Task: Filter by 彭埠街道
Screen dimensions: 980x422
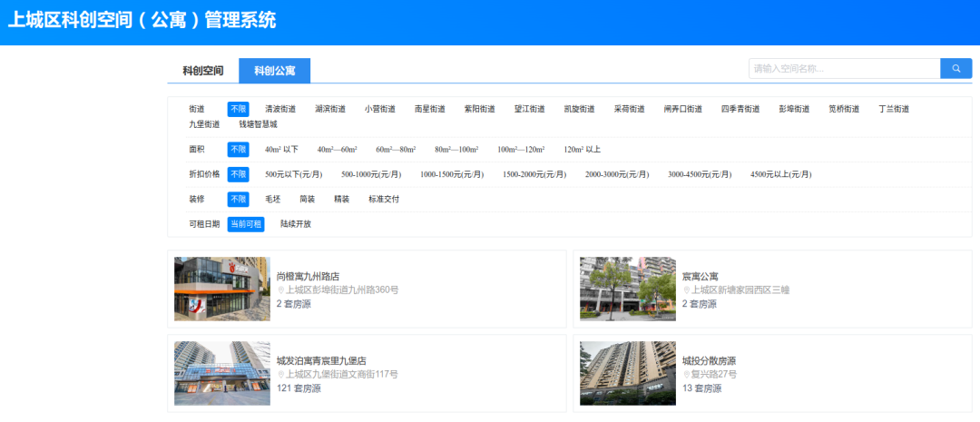Action: (794, 109)
